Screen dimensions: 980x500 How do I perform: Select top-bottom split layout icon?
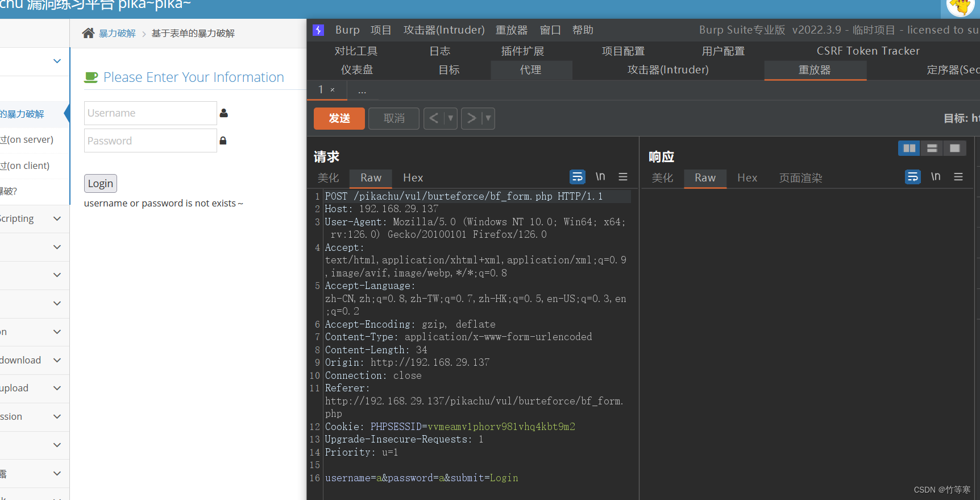[x=932, y=148]
